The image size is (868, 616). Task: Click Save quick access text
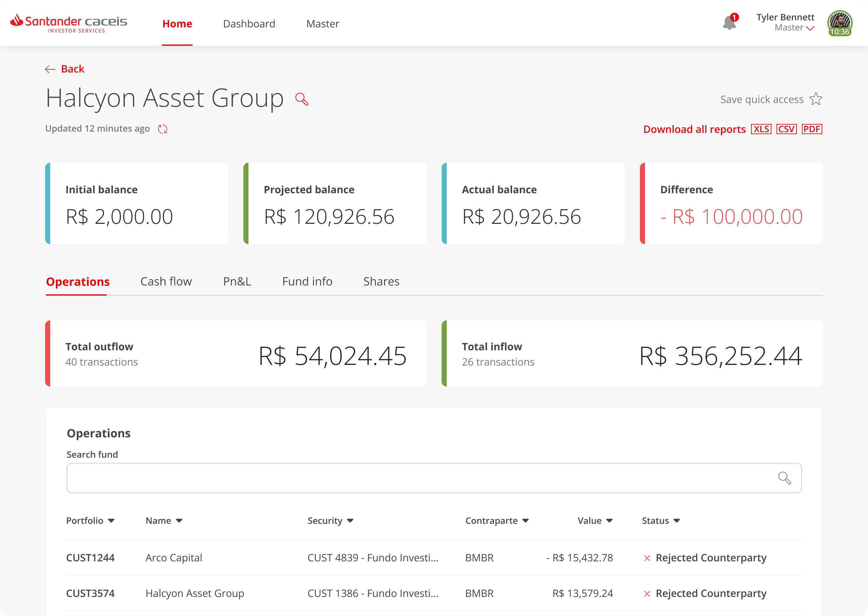click(762, 99)
